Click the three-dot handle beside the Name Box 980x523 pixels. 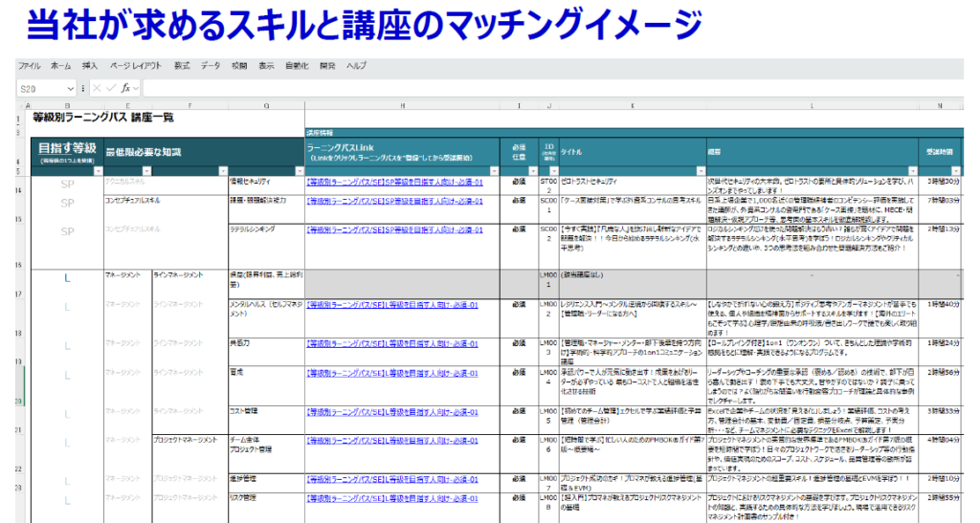tap(83, 89)
